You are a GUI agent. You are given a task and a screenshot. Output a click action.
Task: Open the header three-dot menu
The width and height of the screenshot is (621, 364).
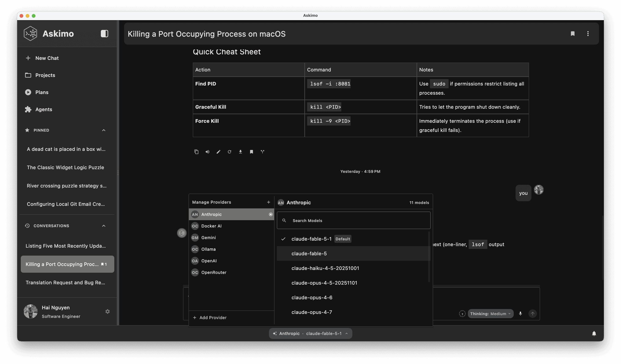click(x=588, y=34)
